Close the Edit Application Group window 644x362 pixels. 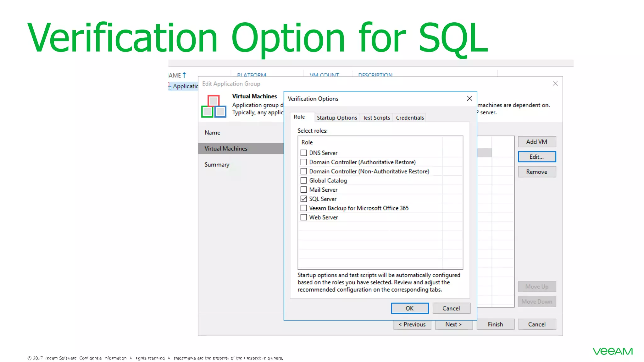click(x=555, y=83)
